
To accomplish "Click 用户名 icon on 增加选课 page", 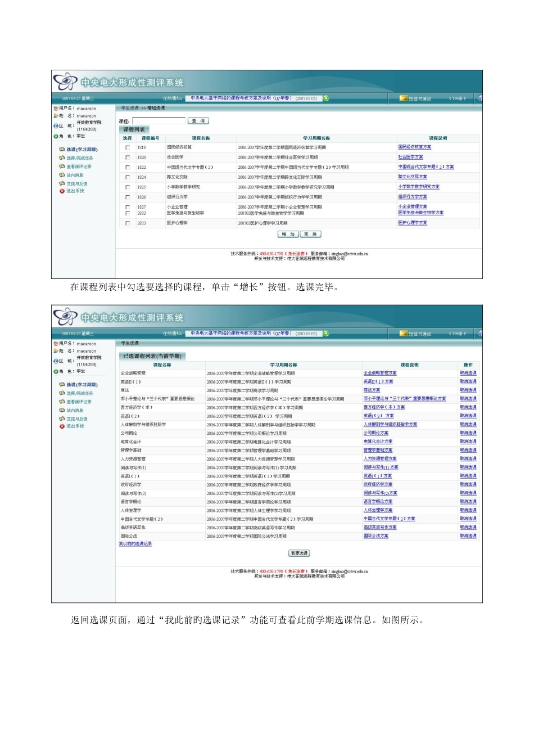I will point(56,109).
